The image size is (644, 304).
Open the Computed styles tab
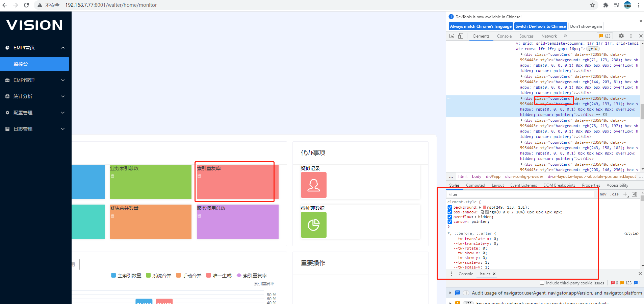(x=475, y=185)
